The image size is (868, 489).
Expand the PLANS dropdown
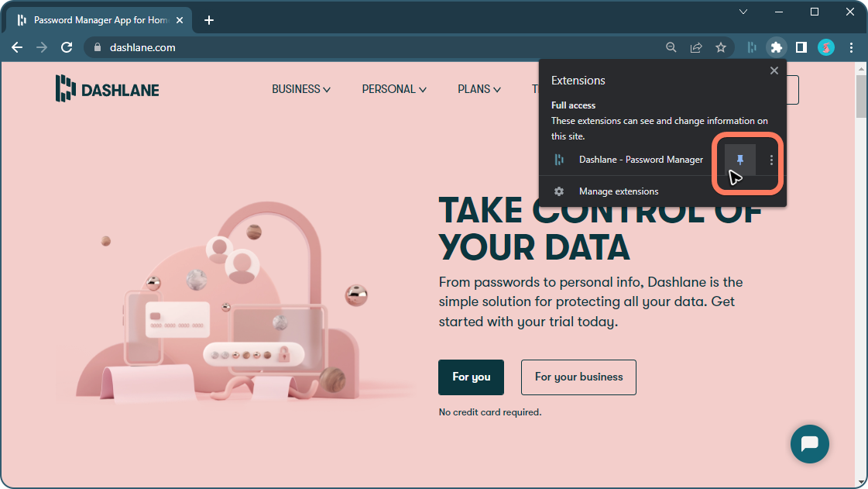(x=479, y=89)
